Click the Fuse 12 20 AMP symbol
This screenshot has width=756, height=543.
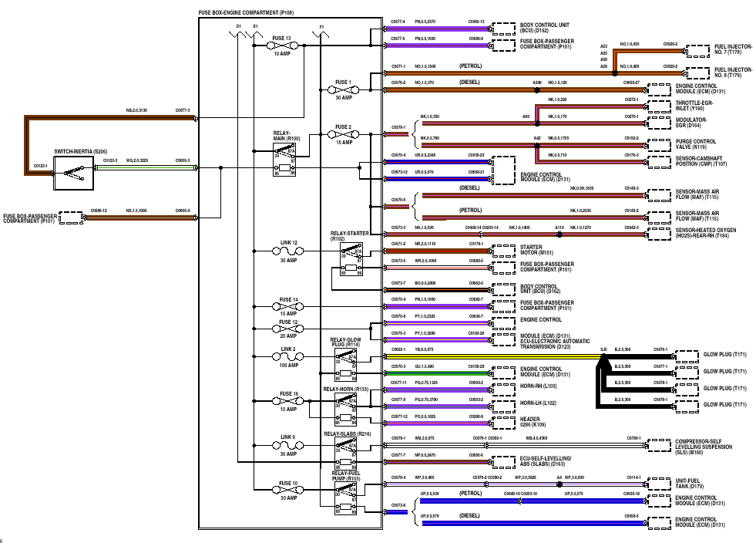point(288,329)
